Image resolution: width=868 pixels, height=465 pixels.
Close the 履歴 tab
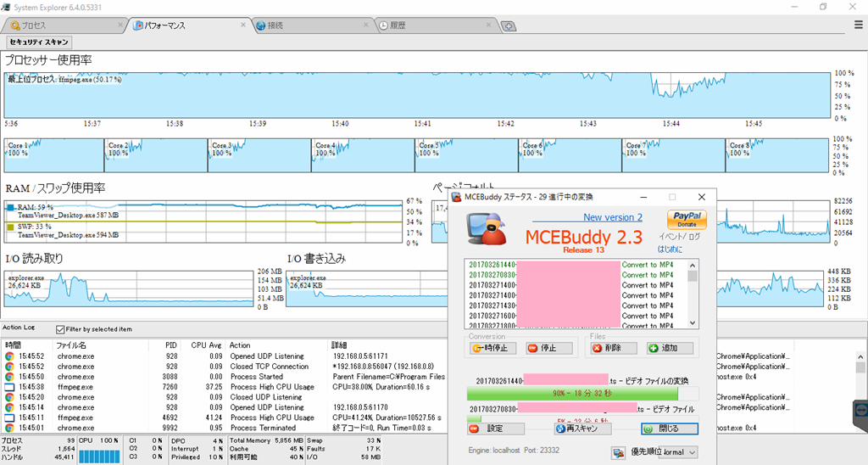click(488, 25)
